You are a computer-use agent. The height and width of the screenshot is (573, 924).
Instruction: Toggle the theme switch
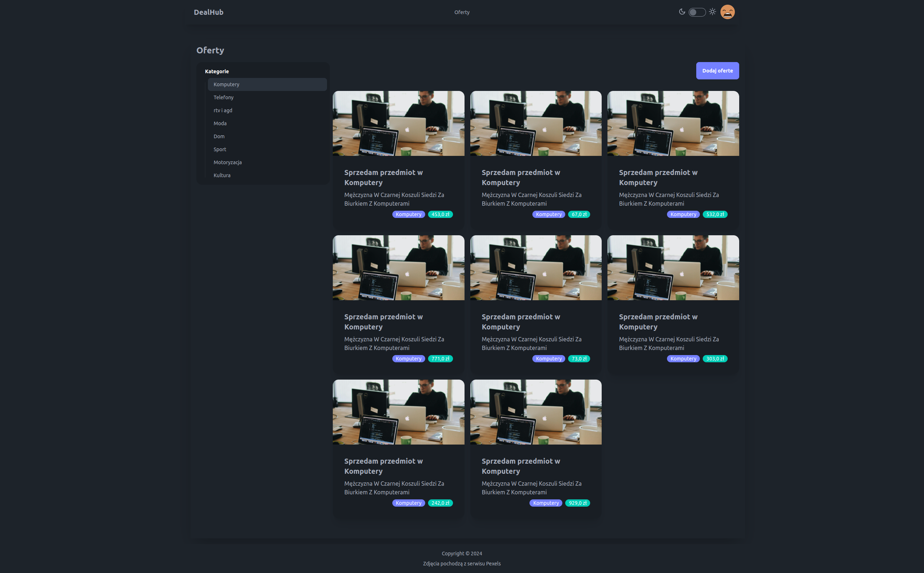coord(697,12)
